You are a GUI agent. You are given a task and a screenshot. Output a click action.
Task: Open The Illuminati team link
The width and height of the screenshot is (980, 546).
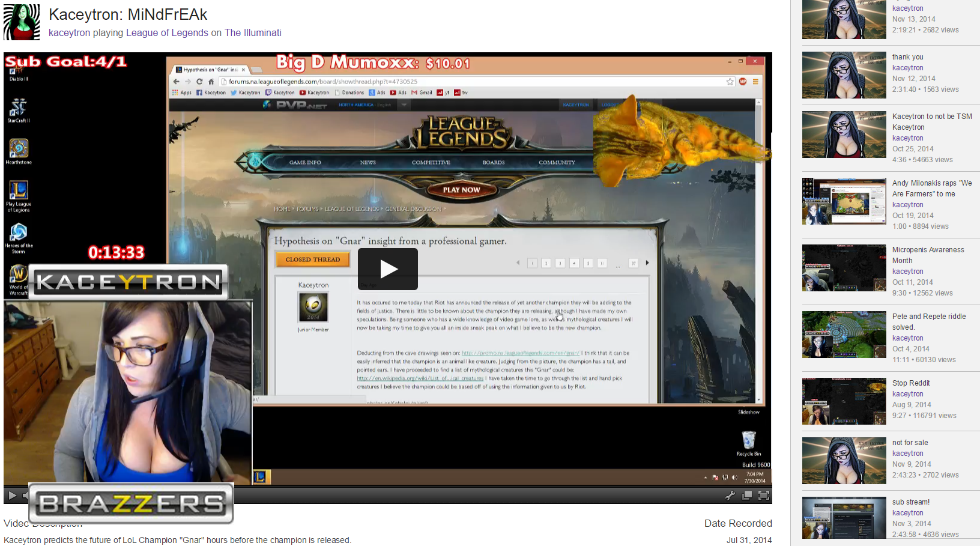tap(253, 33)
